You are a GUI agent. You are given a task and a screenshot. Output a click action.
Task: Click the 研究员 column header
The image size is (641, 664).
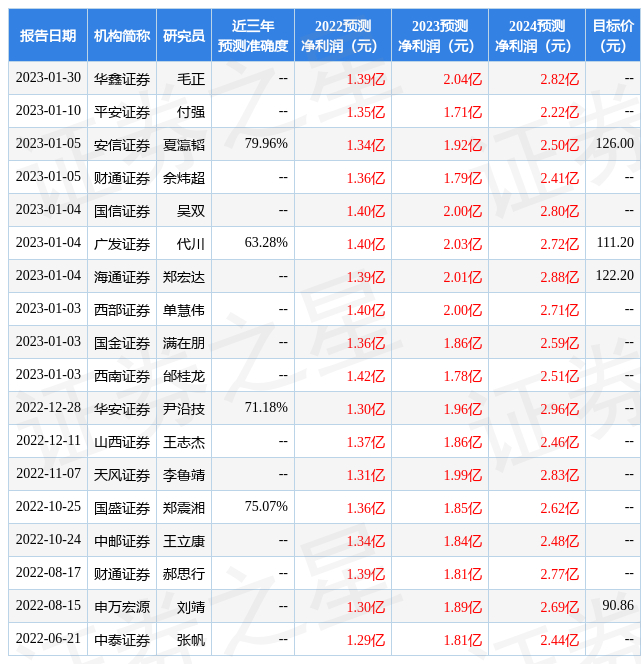click(184, 36)
